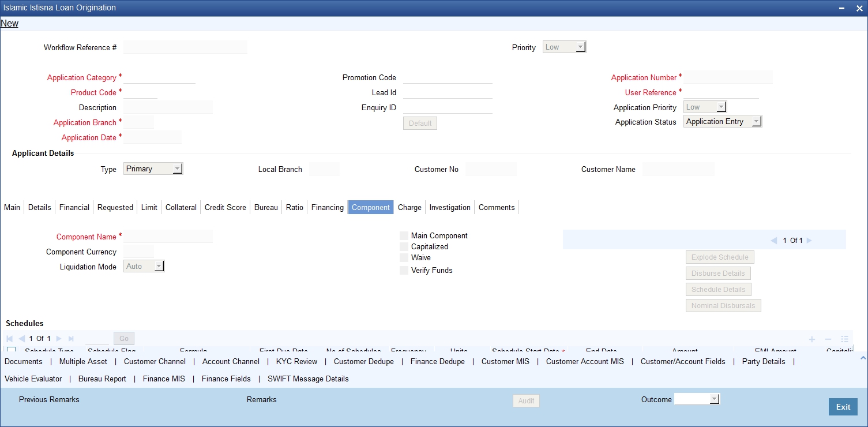Focus the Promotion Code field
This screenshot has height=427, width=868.
pos(448,77)
